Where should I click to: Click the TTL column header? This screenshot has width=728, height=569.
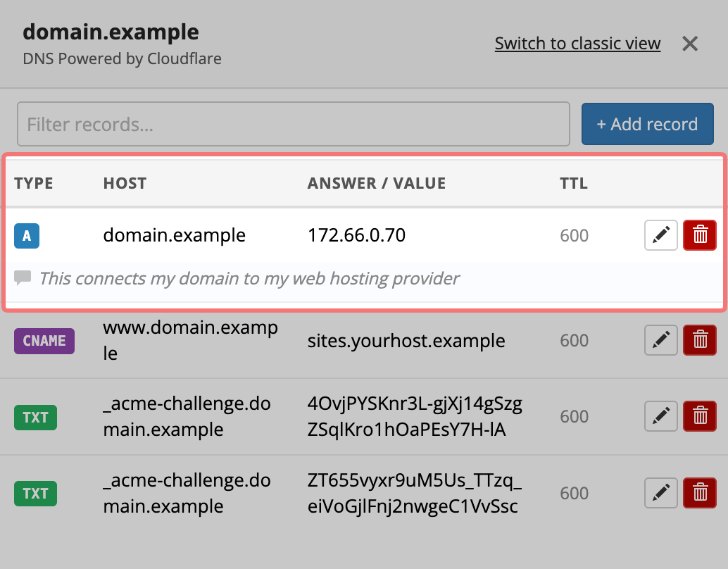click(574, 184)
